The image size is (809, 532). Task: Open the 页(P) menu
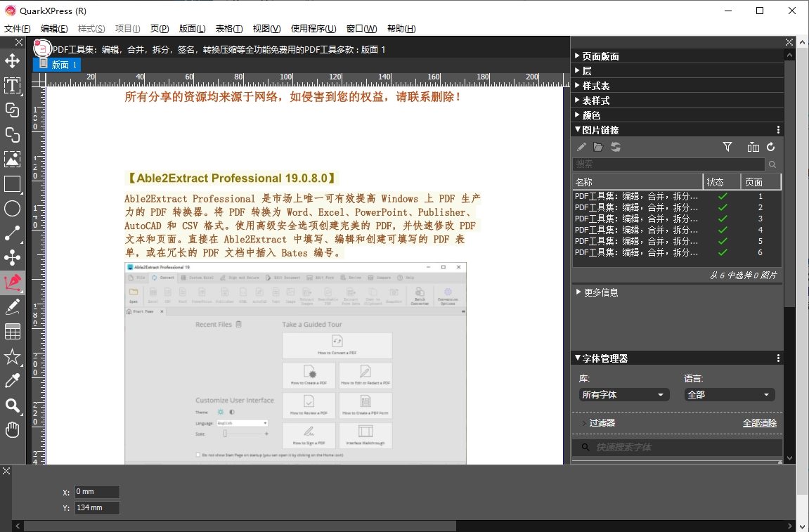pos(160,28)
